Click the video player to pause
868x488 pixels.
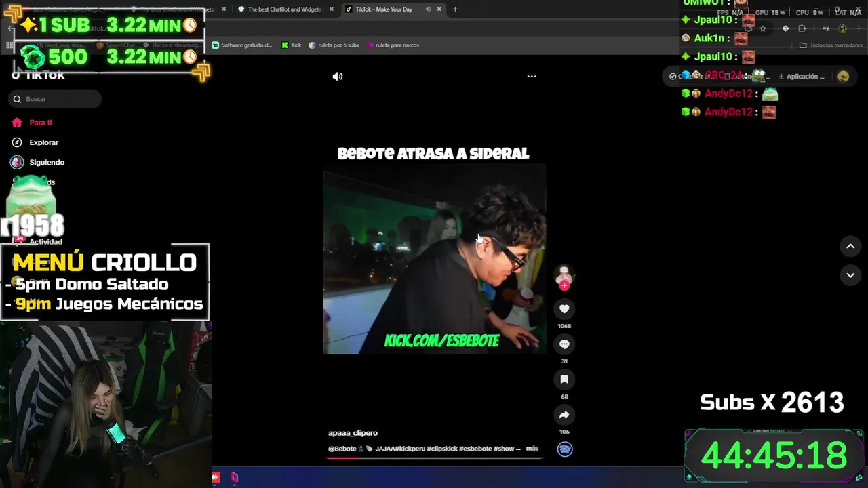(x=434, y=259)
